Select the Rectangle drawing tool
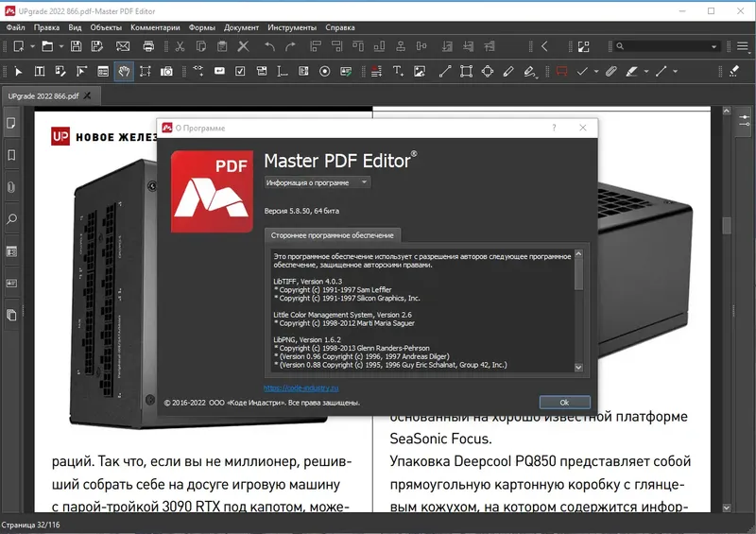The height and width of the screenshot is (534, 756). [x=466, y=72]
